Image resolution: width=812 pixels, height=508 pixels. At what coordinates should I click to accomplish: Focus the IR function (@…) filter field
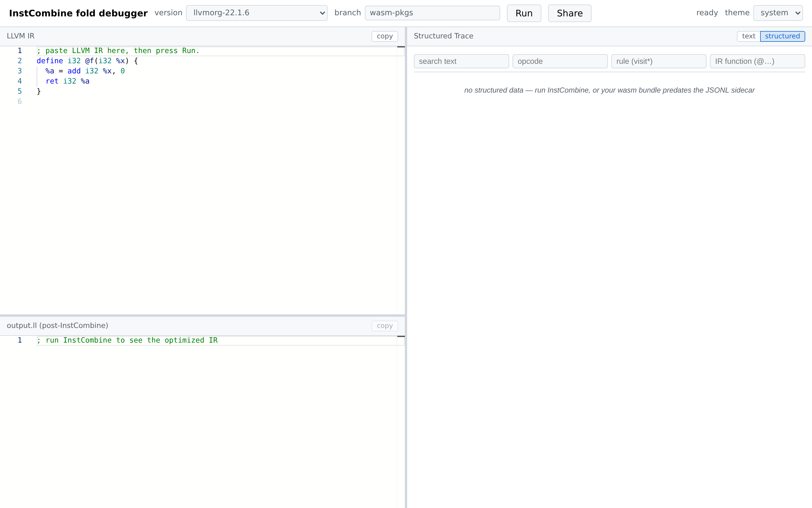click(x=757, y=62)
